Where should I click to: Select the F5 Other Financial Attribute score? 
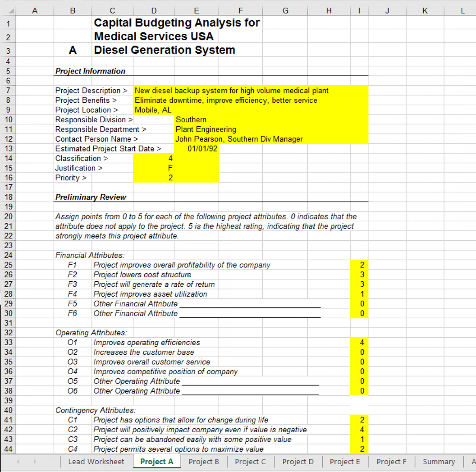pyautogui.click(x=359, y=304)
